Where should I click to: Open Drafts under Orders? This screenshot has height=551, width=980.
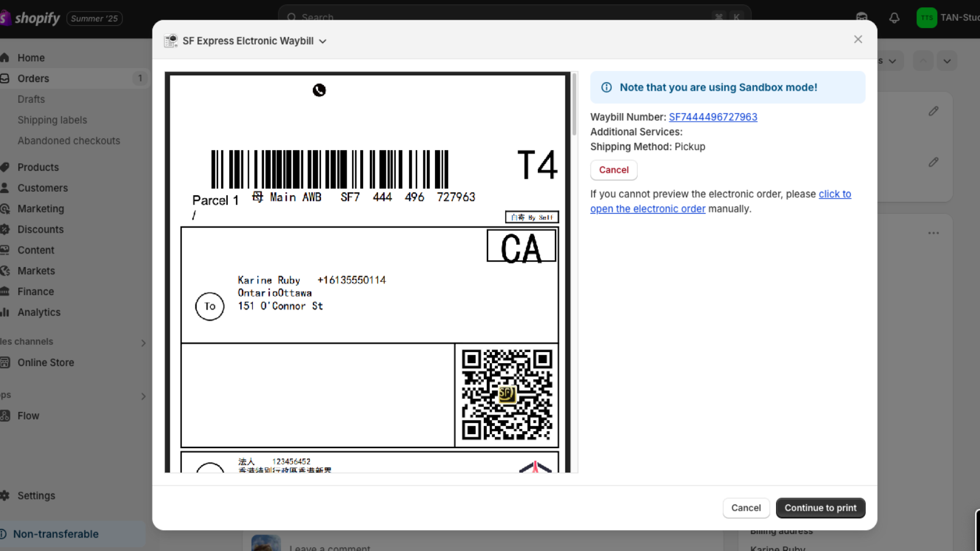(31, 99)
